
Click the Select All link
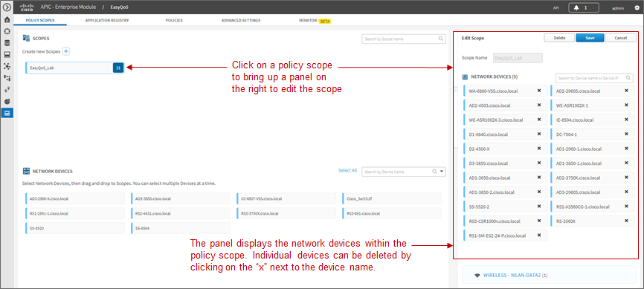click(x=347, y=170)
